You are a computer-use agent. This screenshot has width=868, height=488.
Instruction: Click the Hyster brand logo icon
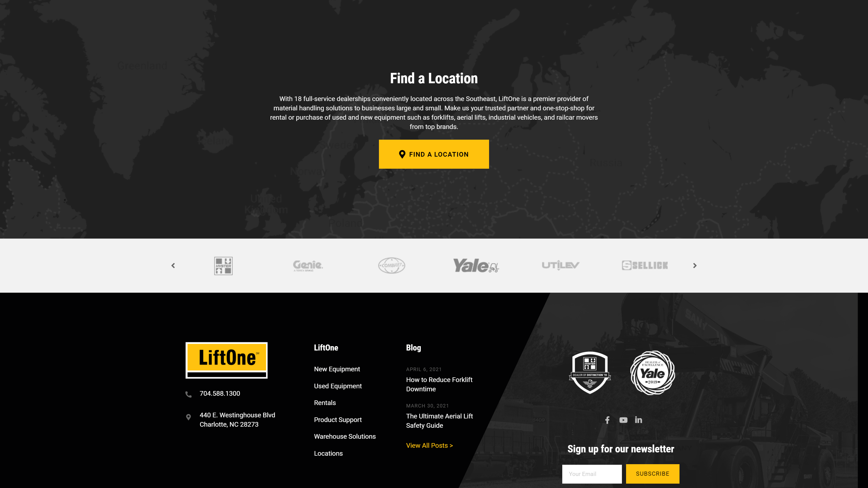tap(223, 265)
